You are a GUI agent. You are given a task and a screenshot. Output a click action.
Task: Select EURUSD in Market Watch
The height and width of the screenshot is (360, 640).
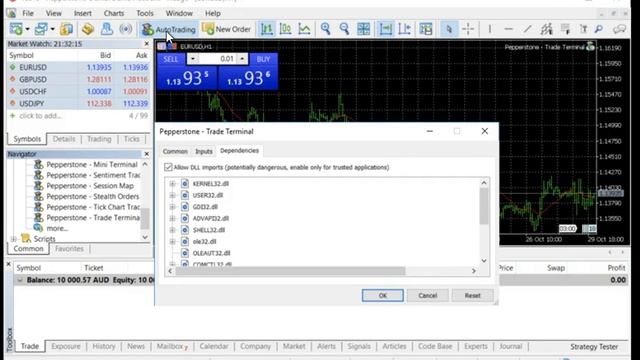pos(79,67)
